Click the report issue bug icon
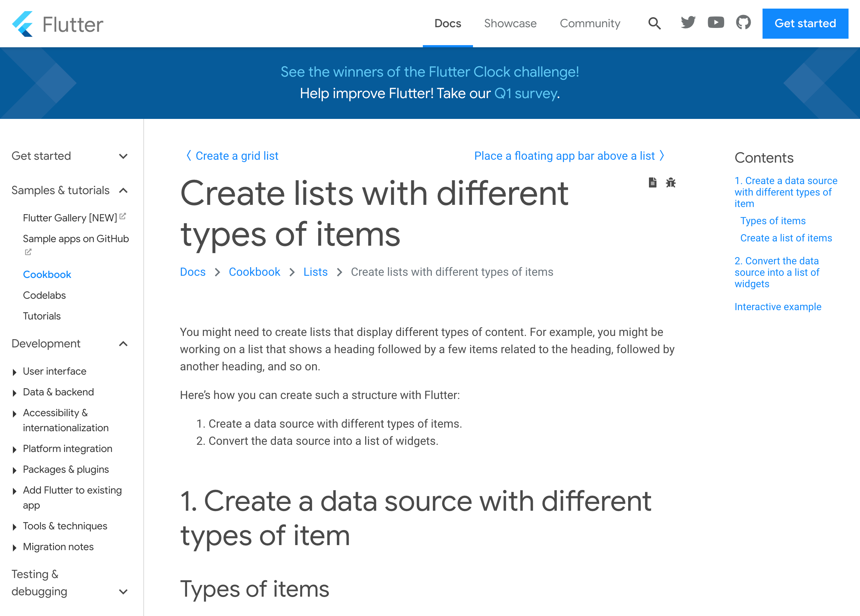The image size is (860, 616). click(670, 183)
